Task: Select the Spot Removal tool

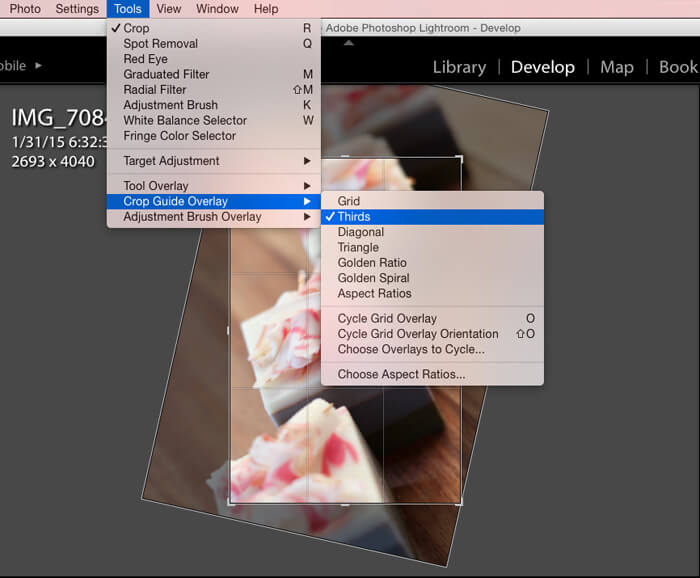Action: point(160,44)
